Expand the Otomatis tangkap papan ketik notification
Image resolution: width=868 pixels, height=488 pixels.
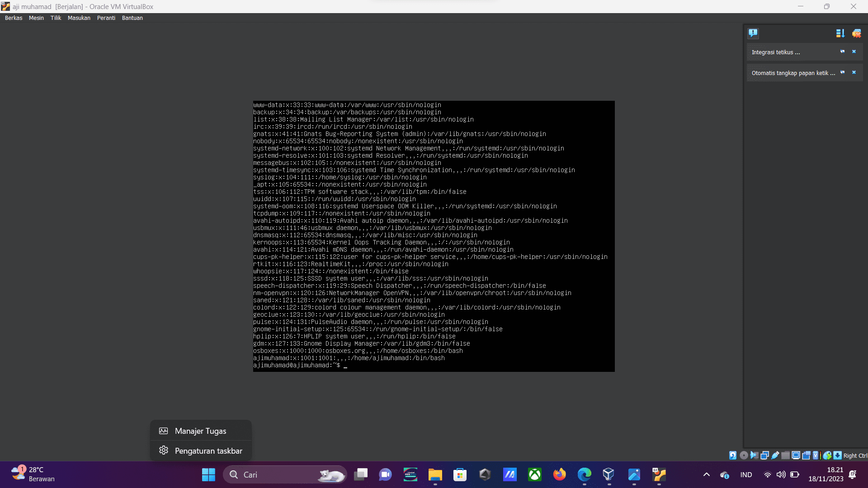[x=793, y=73]
